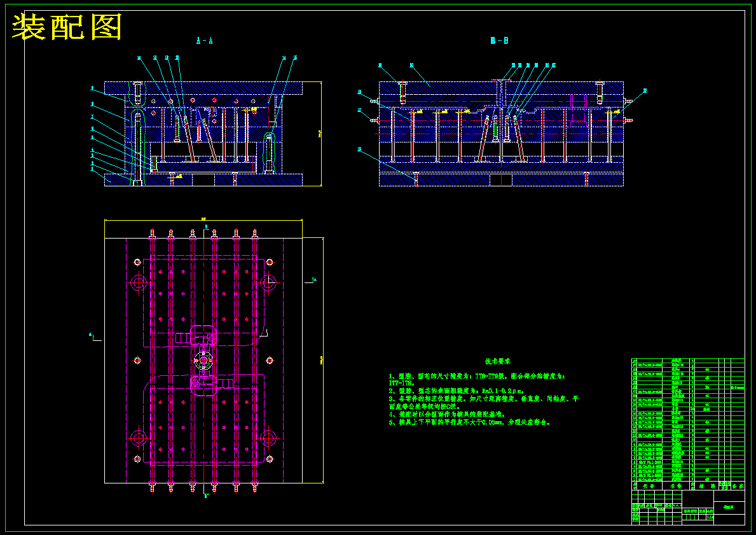
Task: Click the scale value cell in title block
Action: pyautogui.click(x=710, y=518)
